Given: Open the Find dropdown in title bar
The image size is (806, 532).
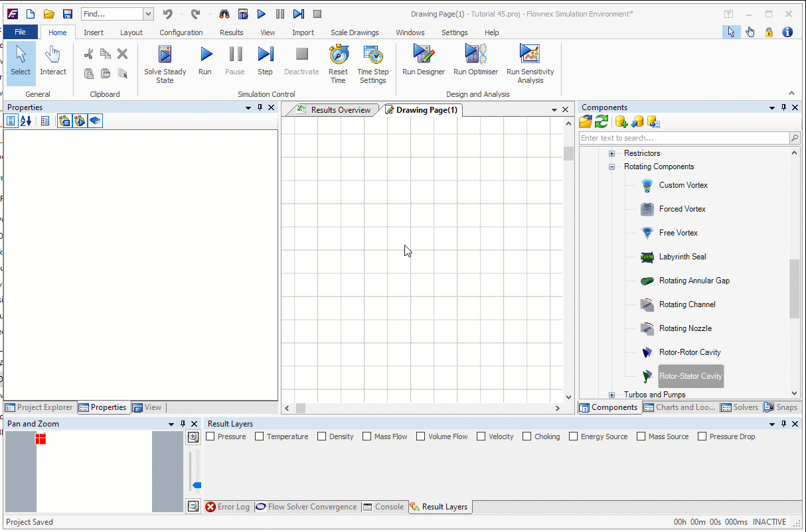Looking at the screenshot, I should click(x=148, y=14).
